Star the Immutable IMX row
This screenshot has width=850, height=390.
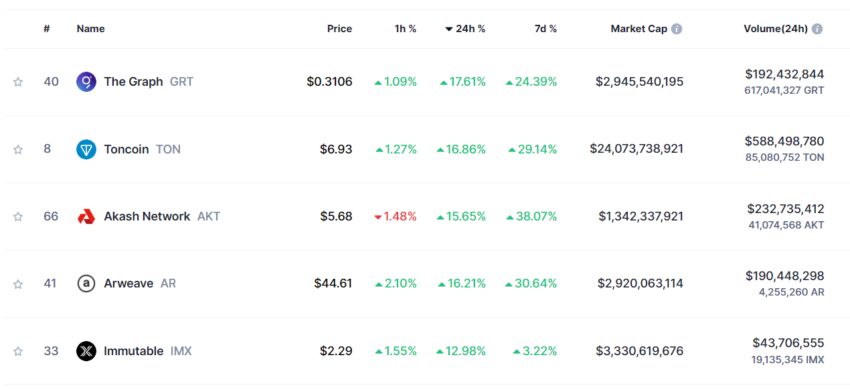tap(18, 351)
